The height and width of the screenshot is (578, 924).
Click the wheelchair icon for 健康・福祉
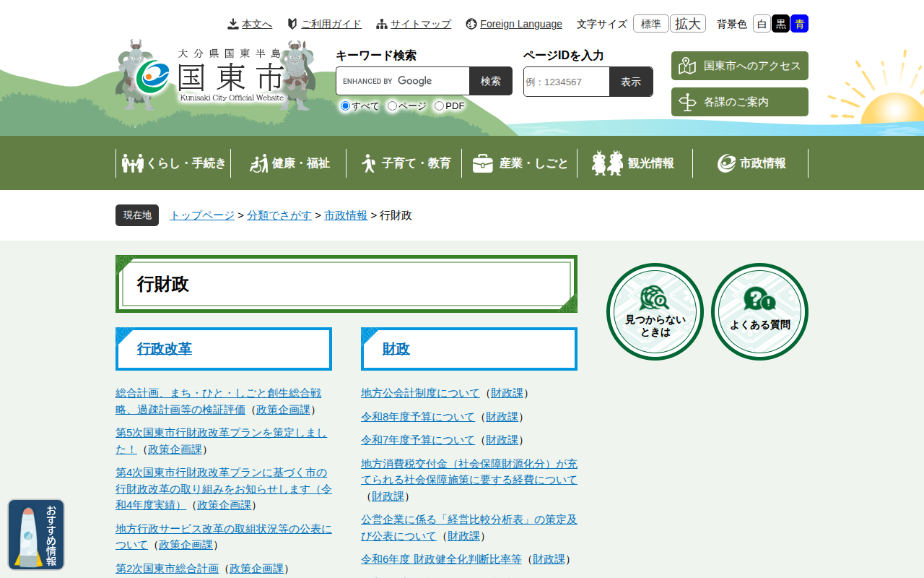(x=258, y=163)
